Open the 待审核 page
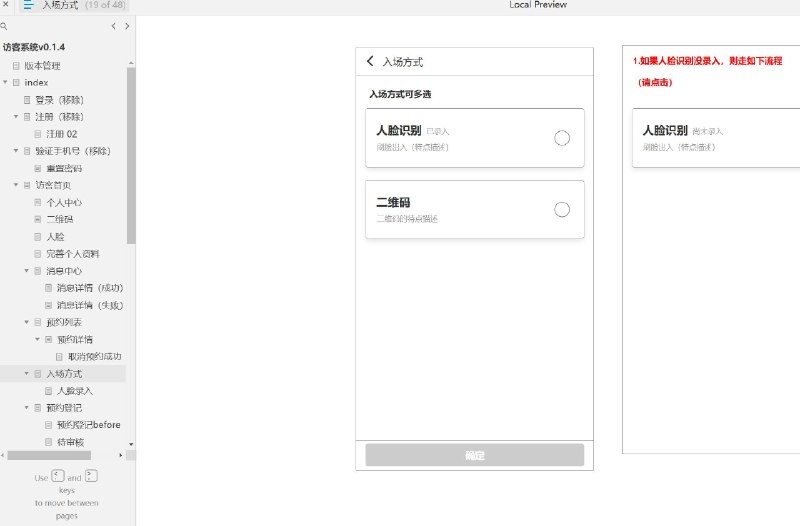800x526 pixels. (x=70, y=442)
